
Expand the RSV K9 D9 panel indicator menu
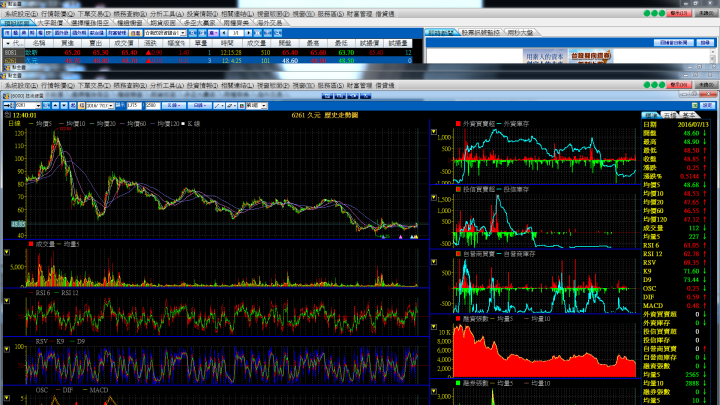7,349
